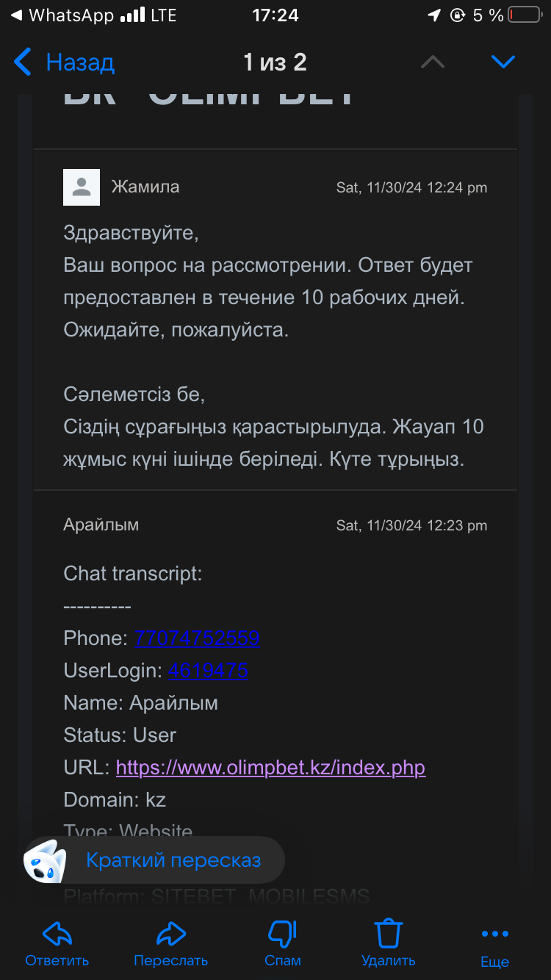Tap sender name Жамила
This screenshot has height=980, width=551.
145,187
